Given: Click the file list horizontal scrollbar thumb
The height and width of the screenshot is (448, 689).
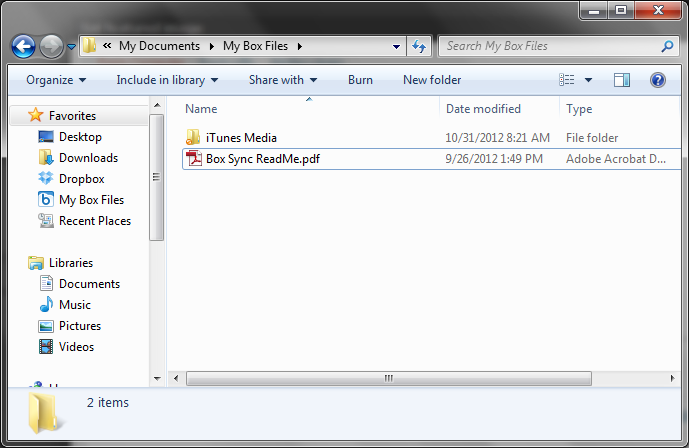Looking at the screenshot, I should [389, 379].
